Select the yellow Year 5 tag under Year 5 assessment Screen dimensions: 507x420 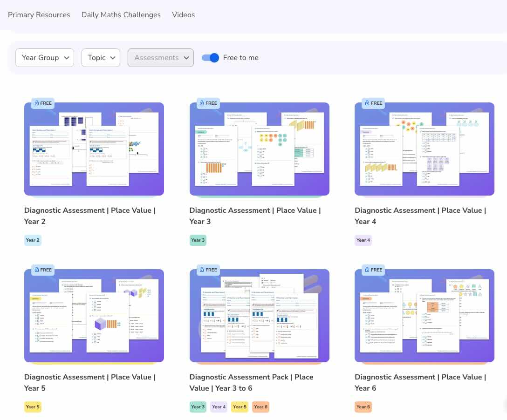pos(33,407)
